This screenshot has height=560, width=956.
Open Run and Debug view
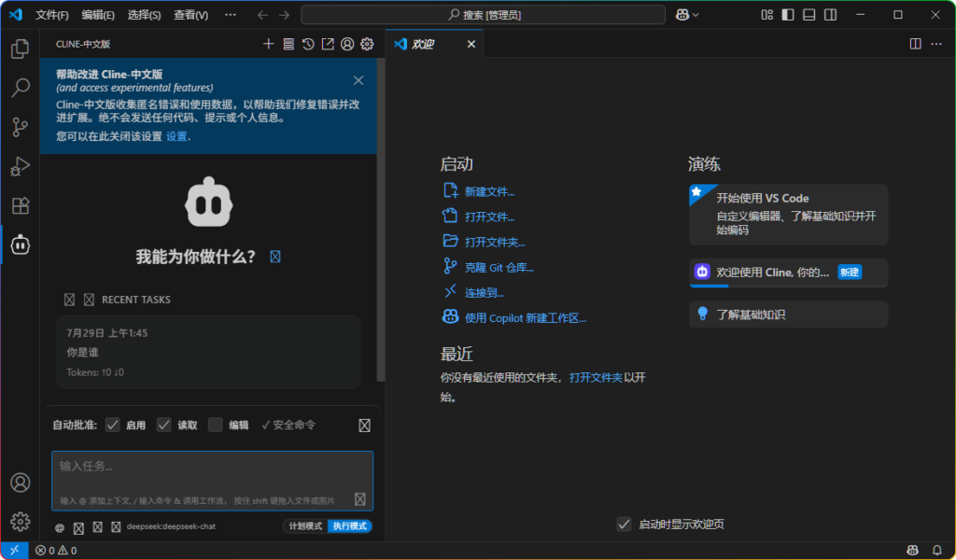21,166
